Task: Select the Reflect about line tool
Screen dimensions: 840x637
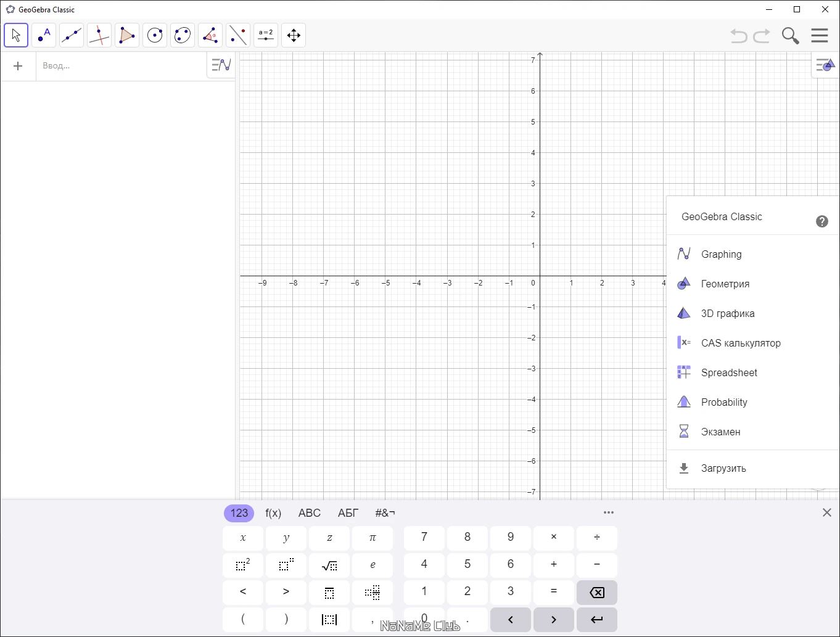Action: [x=238, y=35]
